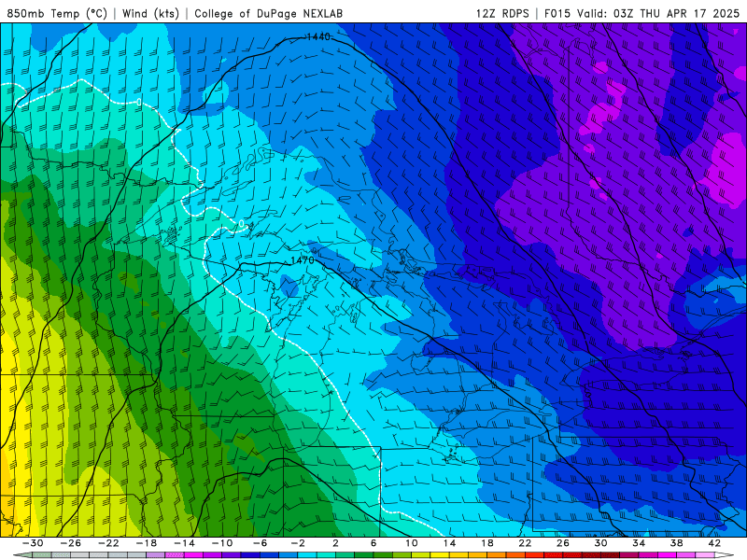Viewport: 747px width, 560px height.
Task: Click the positive 10 color scale label
Action: pos(412,543)
